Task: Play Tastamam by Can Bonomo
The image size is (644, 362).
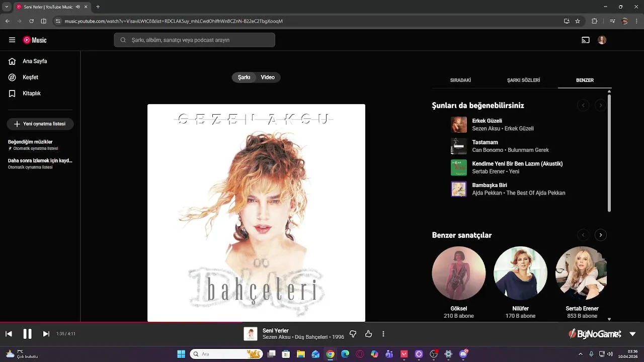Action: [518, 146]
